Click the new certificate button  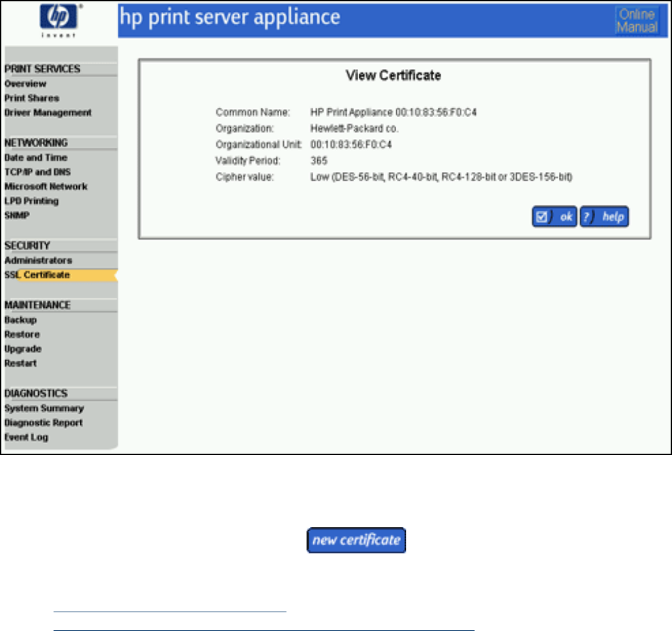(x=356, y=540)
